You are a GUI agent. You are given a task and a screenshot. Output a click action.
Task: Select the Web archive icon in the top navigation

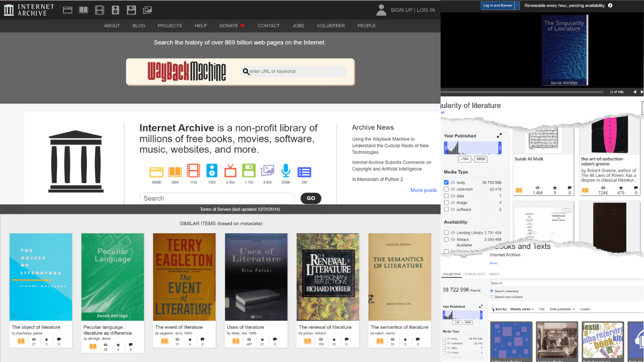point(69,10)
